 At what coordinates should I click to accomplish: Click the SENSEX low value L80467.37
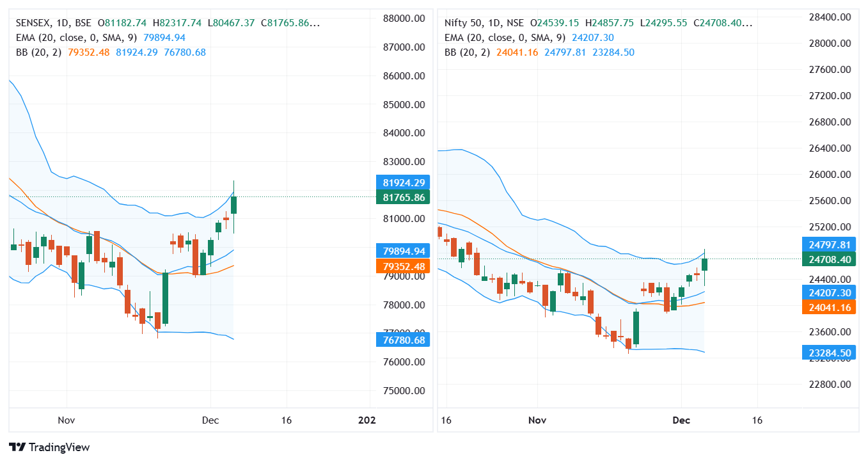coord(232,23)
